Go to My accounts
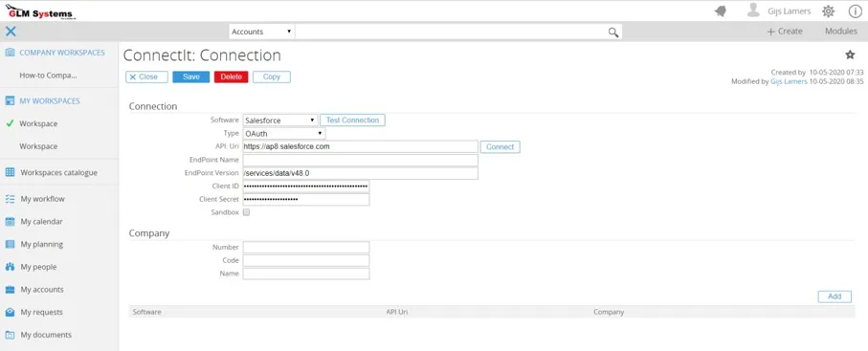868x351 pixels. tap(42, 290)
